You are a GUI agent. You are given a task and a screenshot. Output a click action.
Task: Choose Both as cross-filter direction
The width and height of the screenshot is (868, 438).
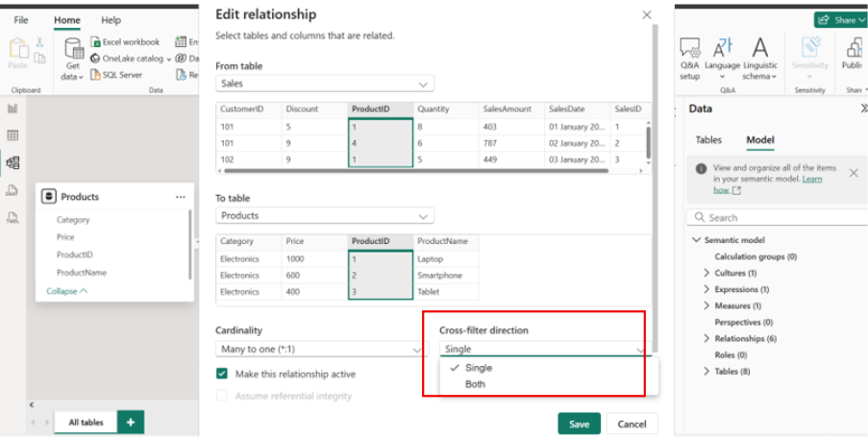click(475, 384)
